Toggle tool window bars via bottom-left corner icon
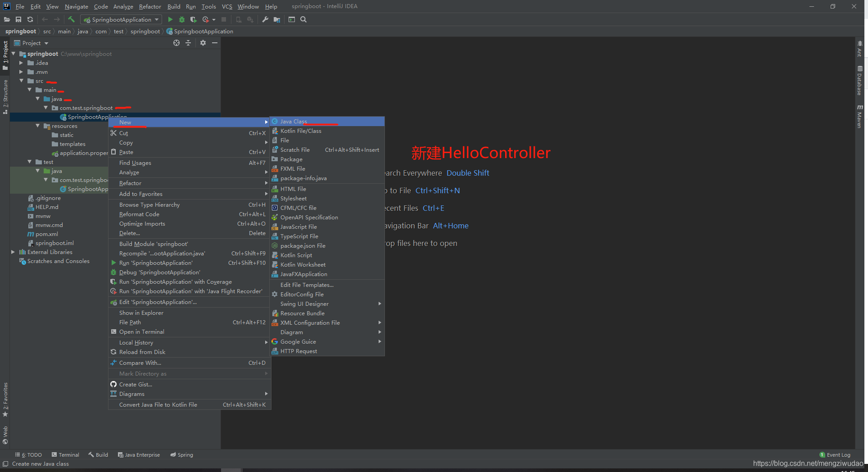 (5, 464)
